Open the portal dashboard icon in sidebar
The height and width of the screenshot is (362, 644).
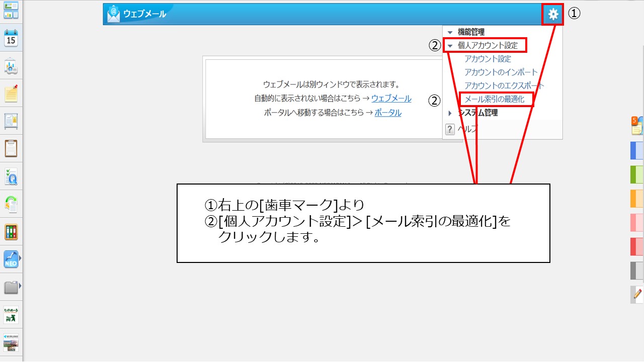coord(11,10)
